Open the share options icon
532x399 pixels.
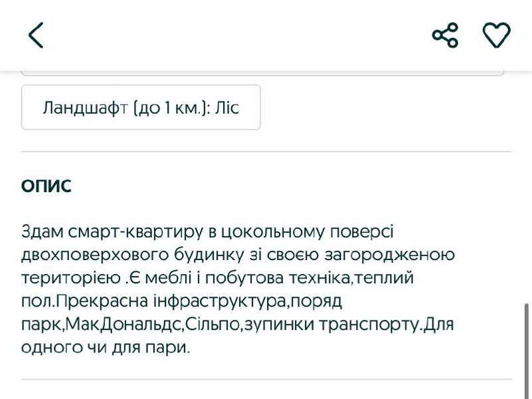[445, 35]
